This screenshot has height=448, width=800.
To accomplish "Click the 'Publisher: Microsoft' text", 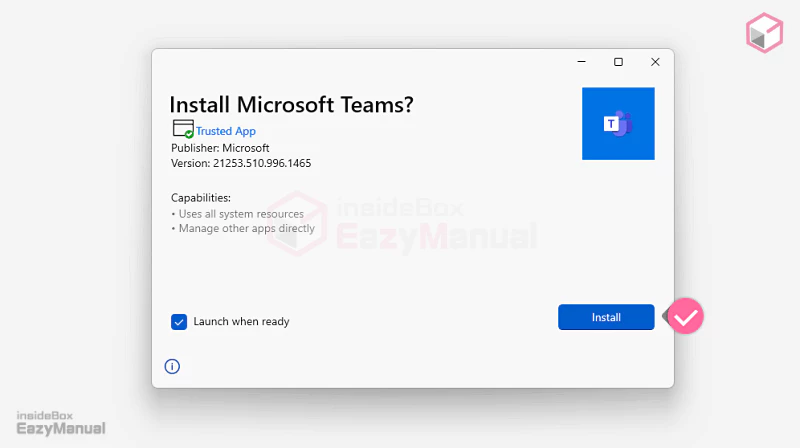I will pyautogui.click(x=220, y=148).
